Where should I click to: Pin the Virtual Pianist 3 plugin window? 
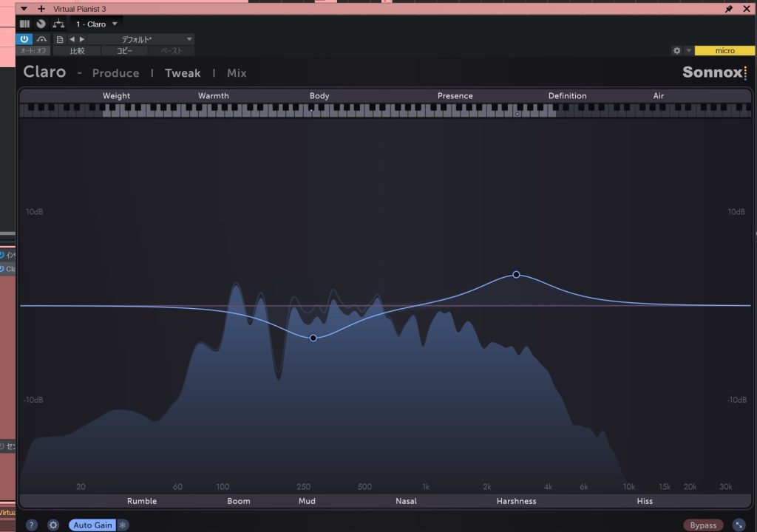point(729,9)
